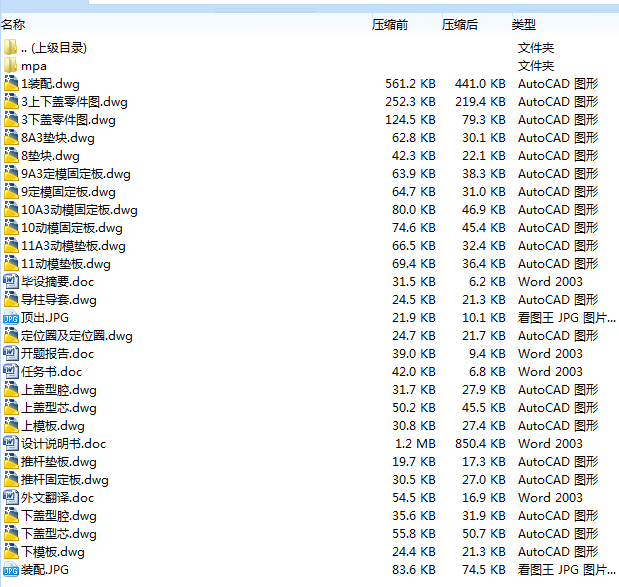Click the Word icon of 任务书.doc
619x587 pixels.
coord(11,371)
